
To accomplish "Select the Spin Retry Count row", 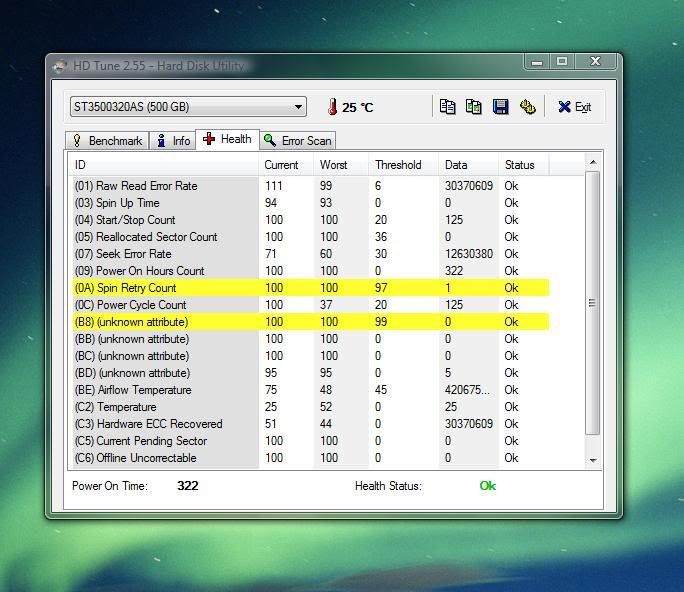I will point(164,288).
